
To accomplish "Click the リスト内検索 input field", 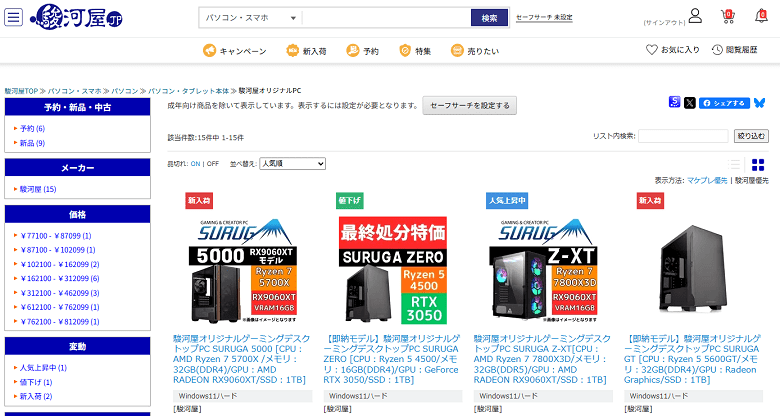I will tap(683, 136).
